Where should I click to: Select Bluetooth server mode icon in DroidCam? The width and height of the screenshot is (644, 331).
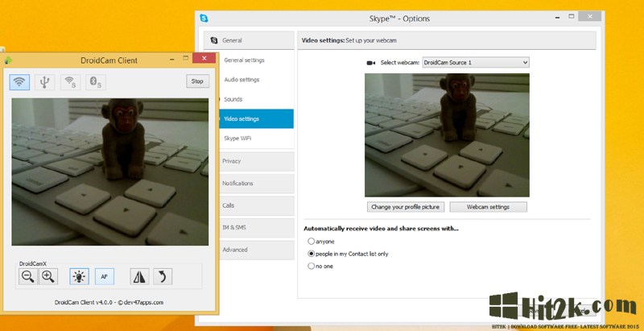tap(96, 82)
